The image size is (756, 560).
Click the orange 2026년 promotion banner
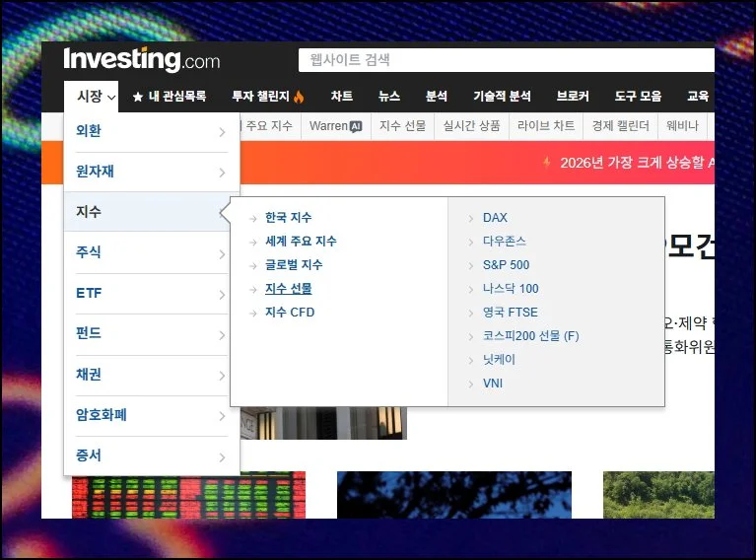point(631,163)
